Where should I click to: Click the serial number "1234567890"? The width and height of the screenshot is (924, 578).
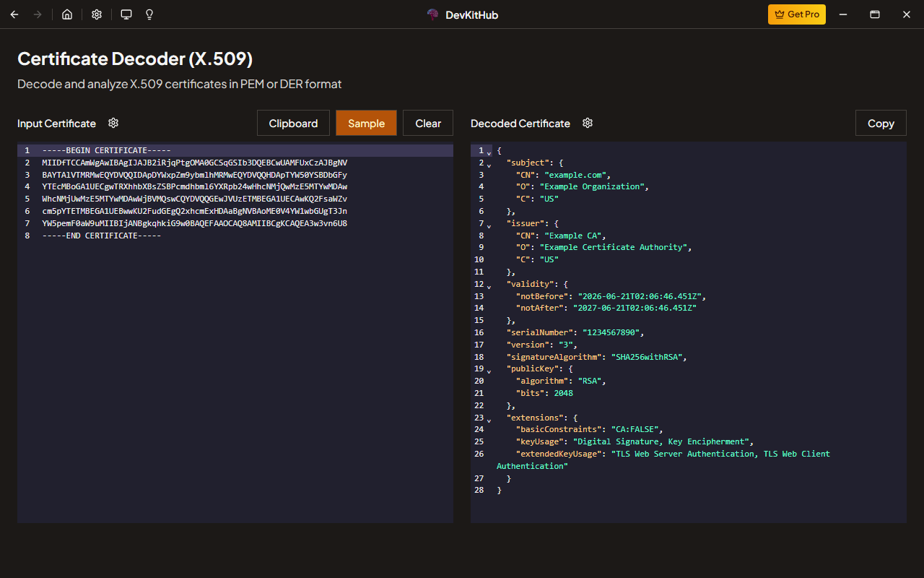click(x=611, y=332)
